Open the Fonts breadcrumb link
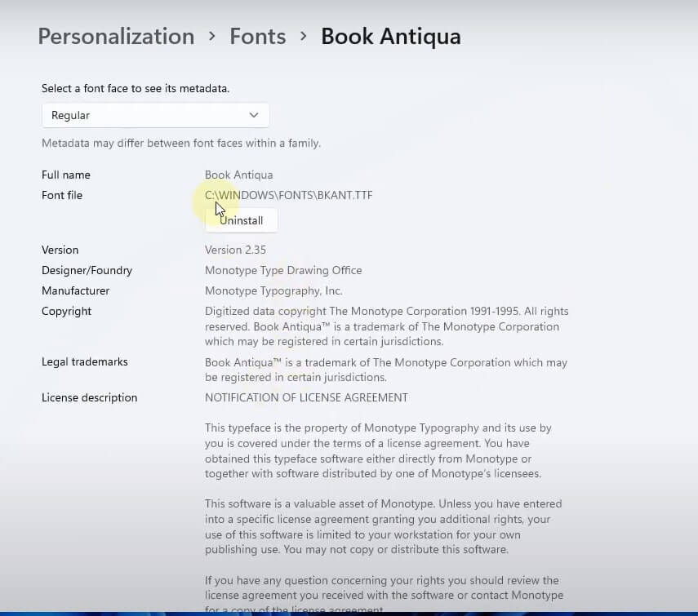Viewport: 698px width, 616px height. pos(257,37)
